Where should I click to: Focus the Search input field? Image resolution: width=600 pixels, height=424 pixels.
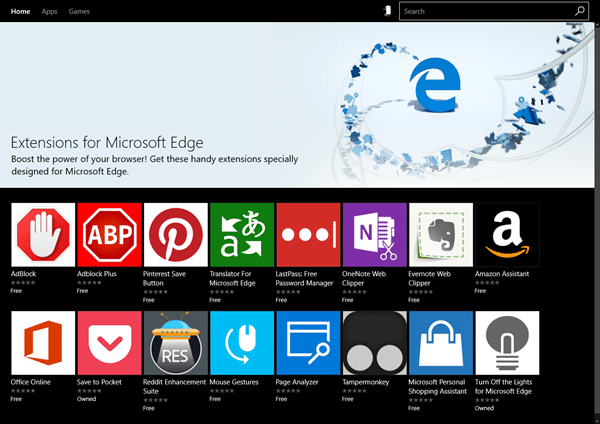tap(494, 11)
